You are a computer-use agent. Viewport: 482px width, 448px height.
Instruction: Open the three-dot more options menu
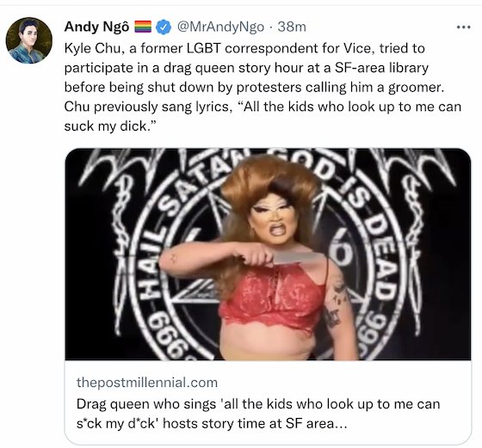(x=464, y=28)
